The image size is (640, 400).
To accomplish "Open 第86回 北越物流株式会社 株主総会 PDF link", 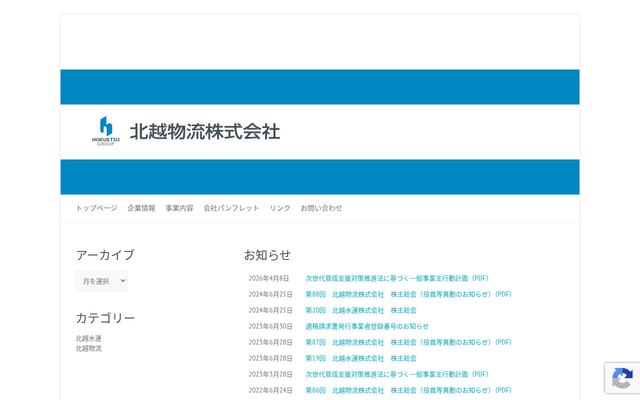I will pos(409,390).
